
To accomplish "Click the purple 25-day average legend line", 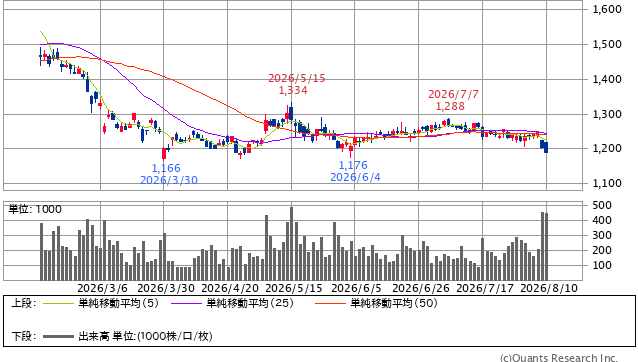I will [x=186, y=303].
